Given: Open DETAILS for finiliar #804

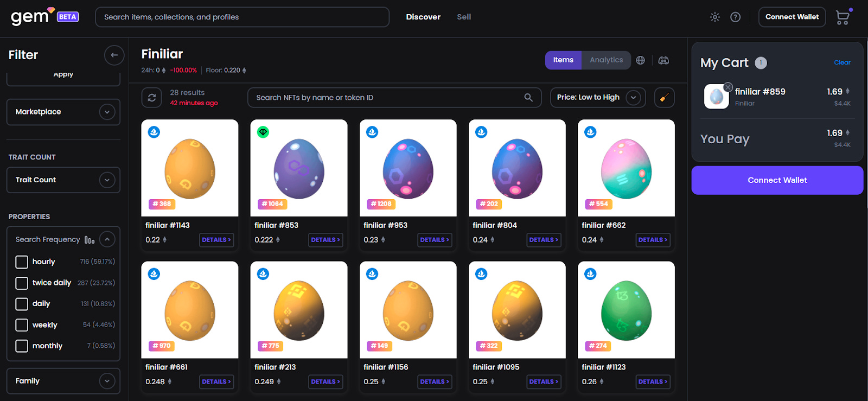Looking at the screenshot, I should 544,240.
